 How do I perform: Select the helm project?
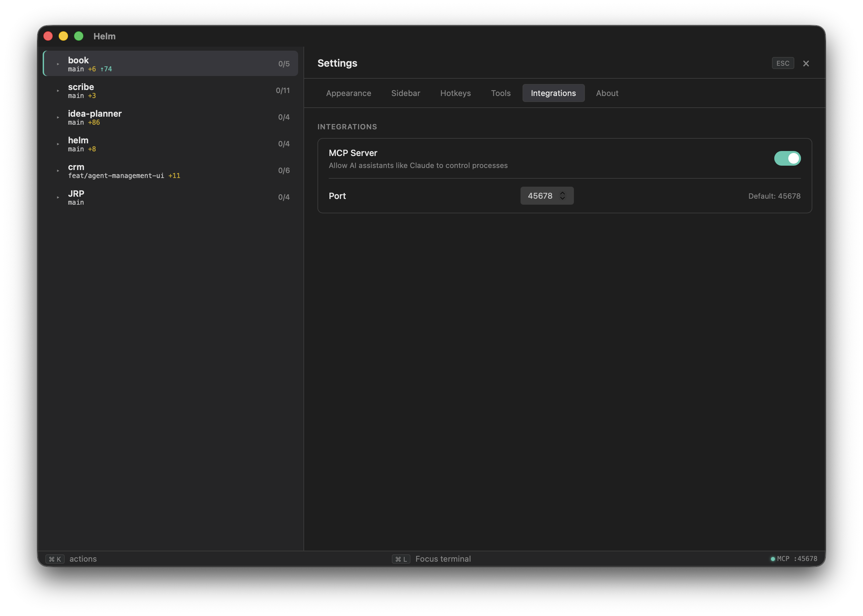point(170,144)
